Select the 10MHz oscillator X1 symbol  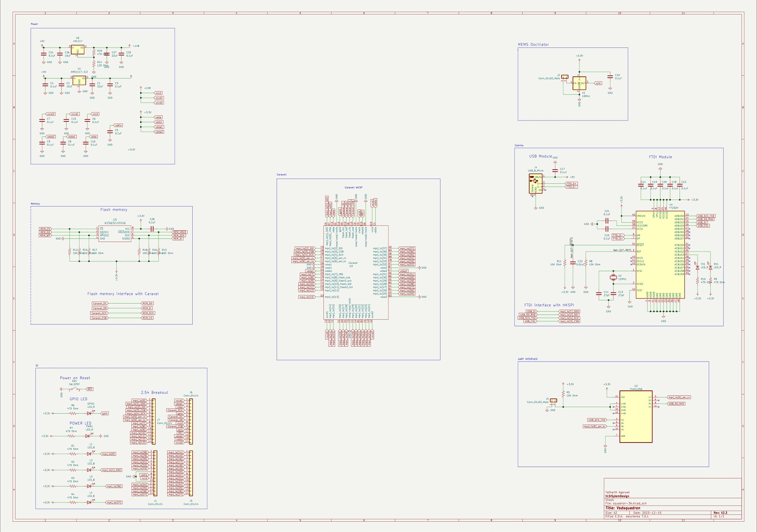[579, 83]
